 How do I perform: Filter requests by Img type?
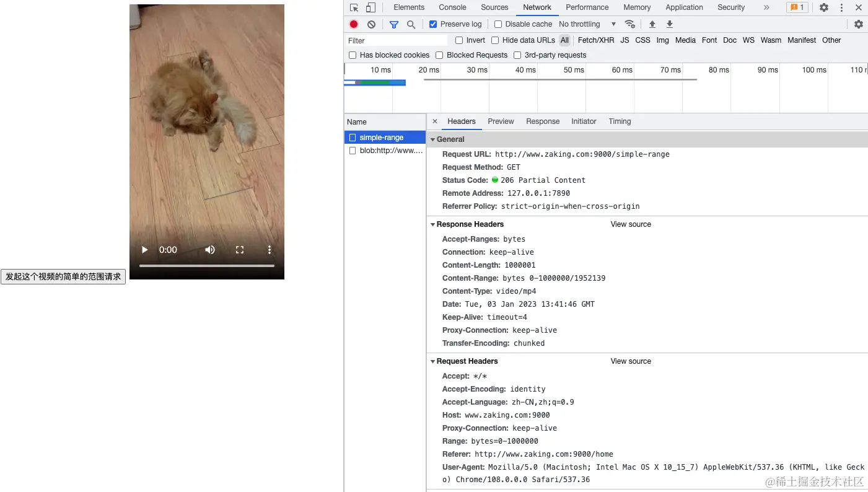(663, 40)
